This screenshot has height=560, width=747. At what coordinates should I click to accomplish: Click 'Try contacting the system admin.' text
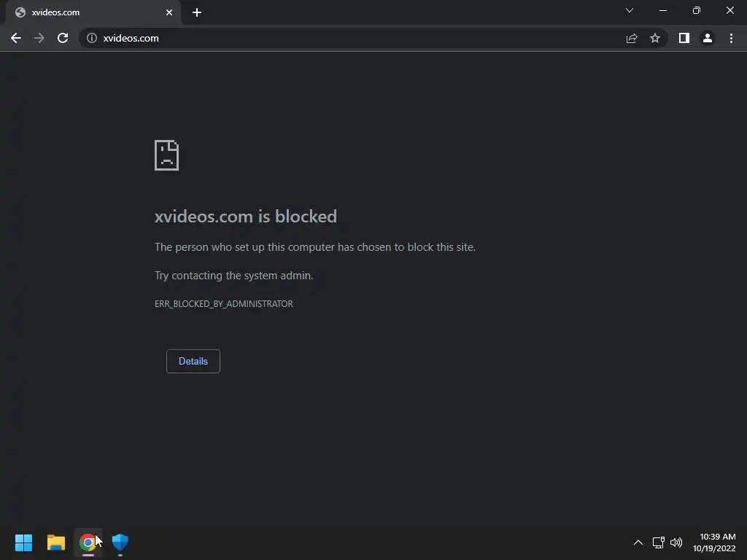234,275
